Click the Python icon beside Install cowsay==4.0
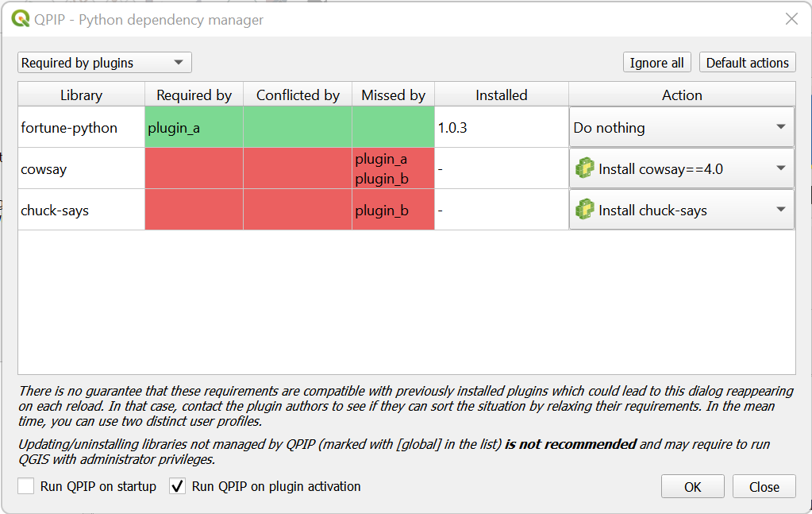The width and height of the screenshot is (812, 514). pyautogui.click(x=585, y=168)
